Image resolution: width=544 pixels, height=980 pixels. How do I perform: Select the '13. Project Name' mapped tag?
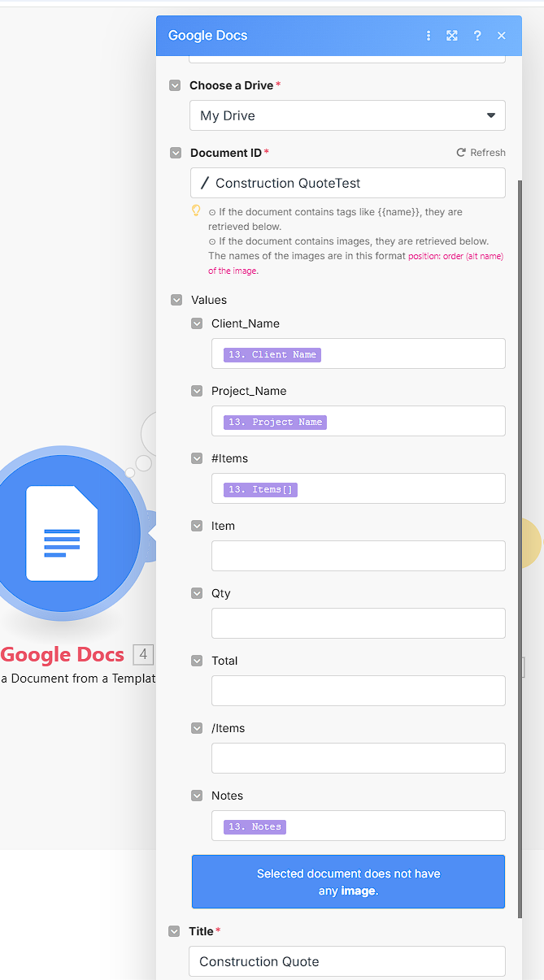click(x=275, y=422)
